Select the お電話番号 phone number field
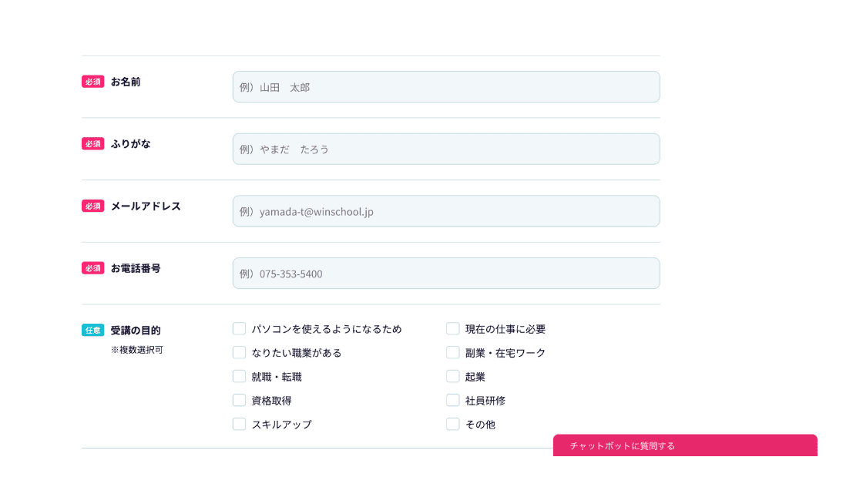863x504 pixels. 445,274
